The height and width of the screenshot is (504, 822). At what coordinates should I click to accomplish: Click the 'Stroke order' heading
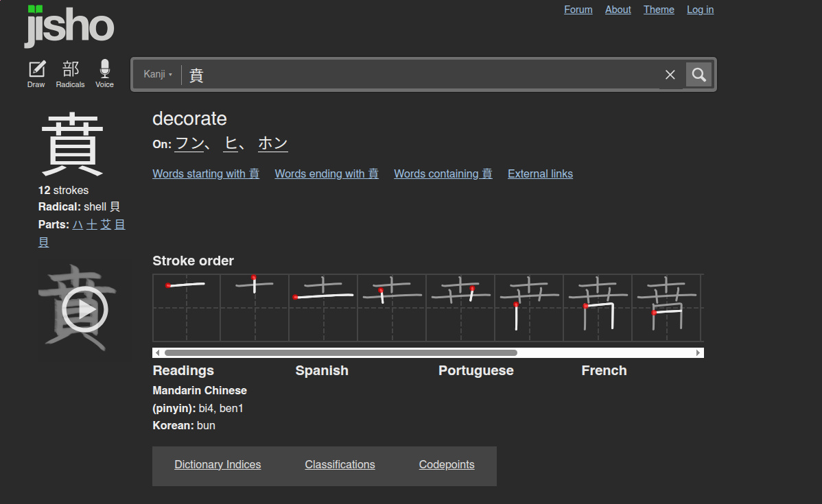(x=193, y=261)
